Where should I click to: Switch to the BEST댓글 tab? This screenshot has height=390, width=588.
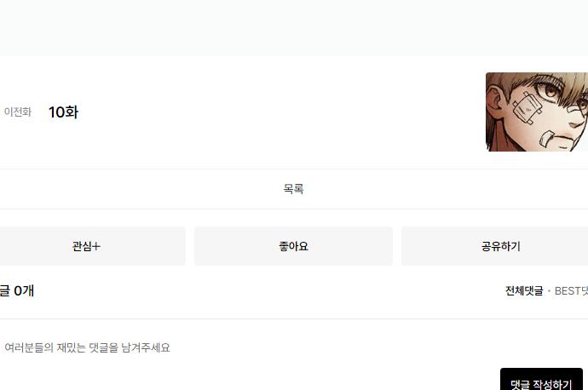pos(571,290)
